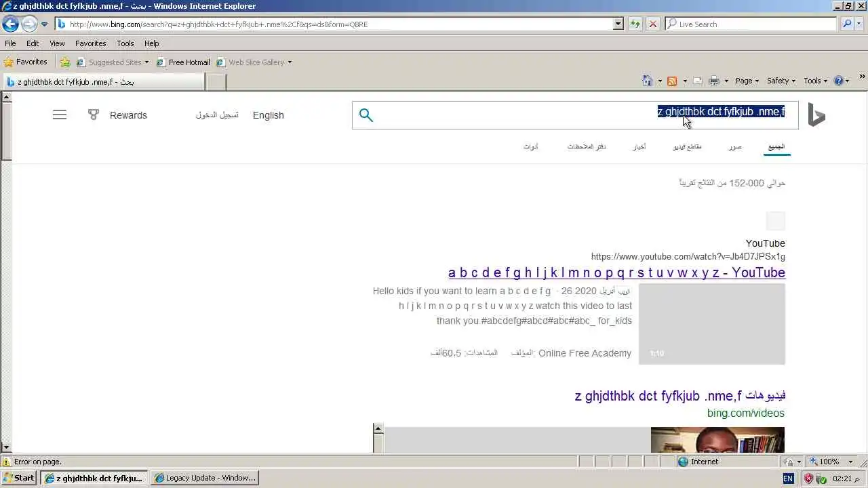Click the Favorites star button
Screen dimensions: 868x488
[x=26, y=62]
